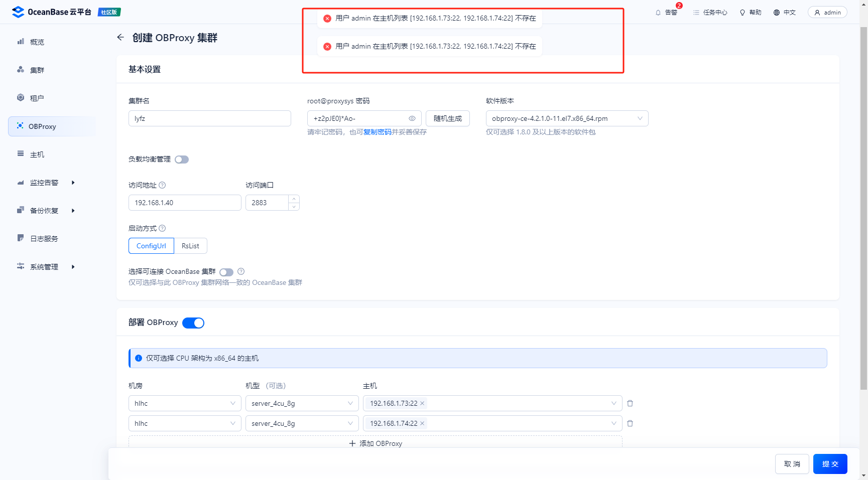Viewport: 868px width, 480px height.
Task: Click the 取消 button
Action: tap(792, 464)
